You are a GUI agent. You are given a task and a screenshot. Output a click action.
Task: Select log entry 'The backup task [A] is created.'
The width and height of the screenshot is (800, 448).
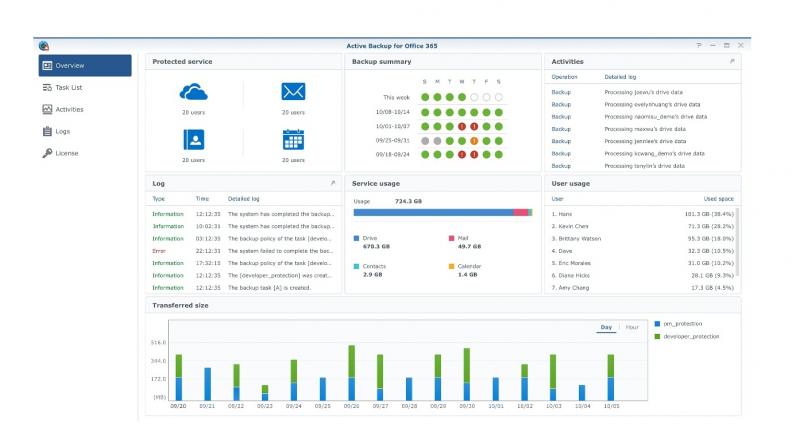tap(243, 288)
